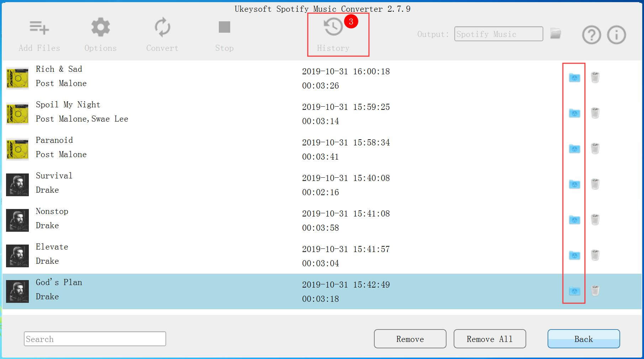
Task: Open the output folder for Paranoid
Action: pos(574,149)
